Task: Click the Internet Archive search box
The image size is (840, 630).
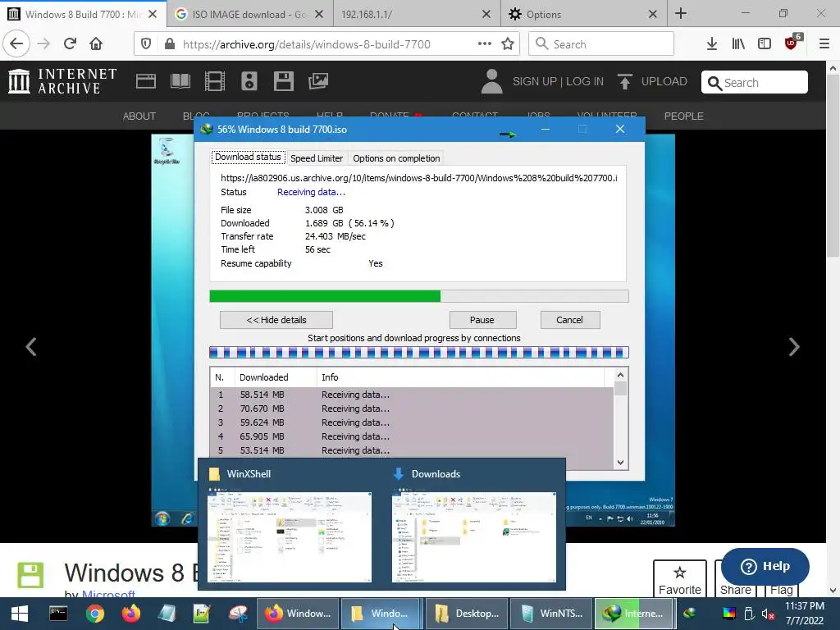Action: [x=755, y=82]
